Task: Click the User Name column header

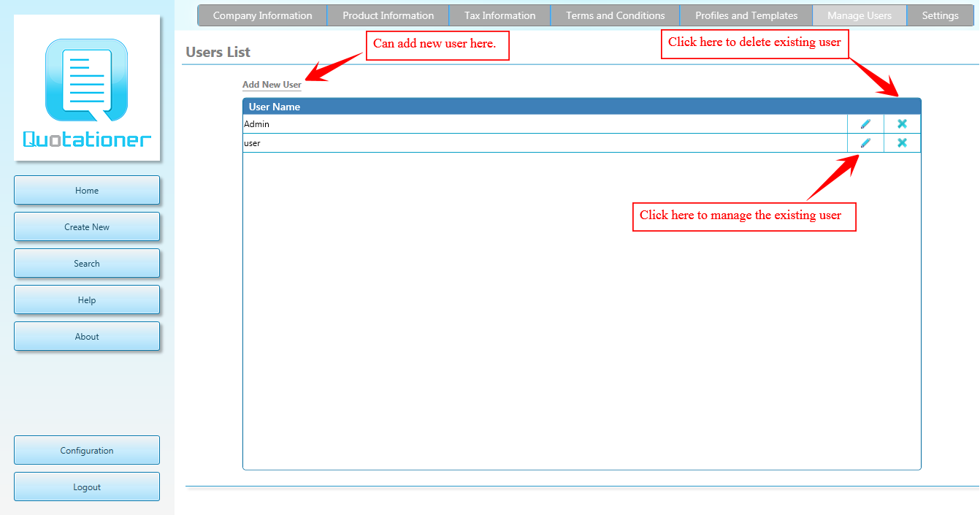Action: (x=582, y=107)
